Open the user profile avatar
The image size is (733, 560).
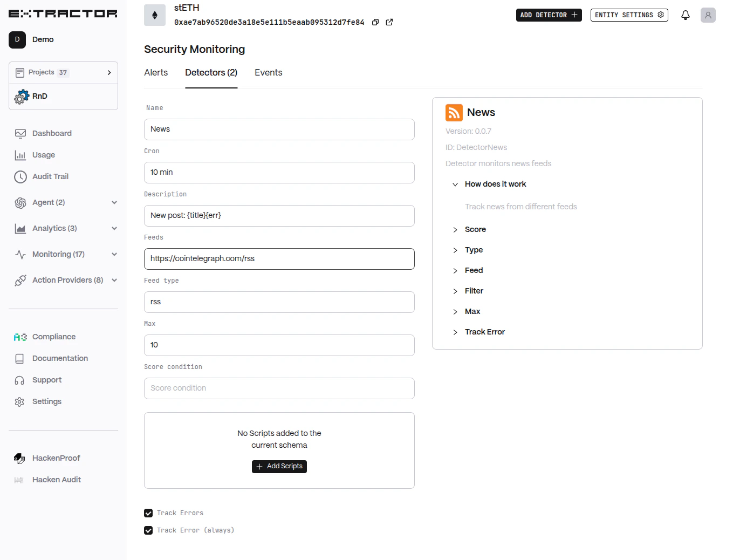click(x=708, y=15)
